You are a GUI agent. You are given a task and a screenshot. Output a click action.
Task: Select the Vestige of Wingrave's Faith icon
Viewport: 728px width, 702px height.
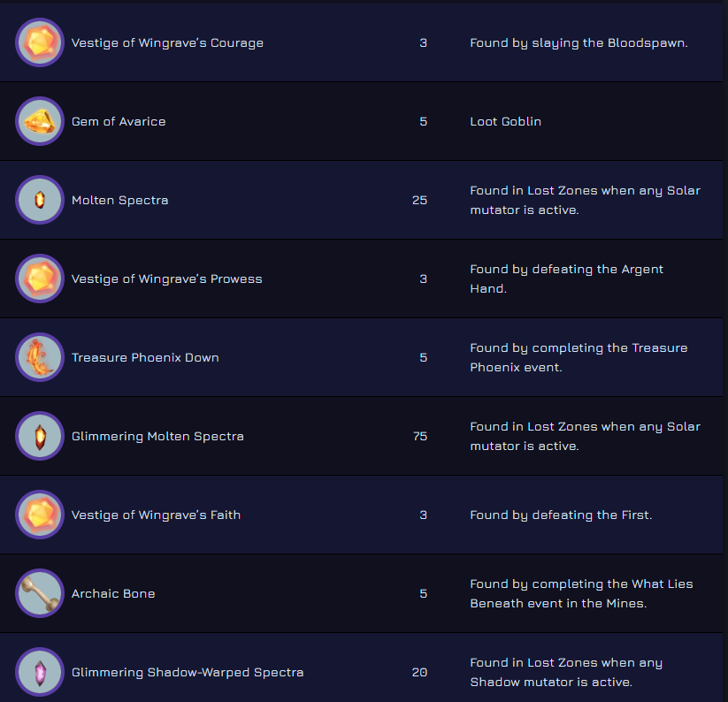40,515
